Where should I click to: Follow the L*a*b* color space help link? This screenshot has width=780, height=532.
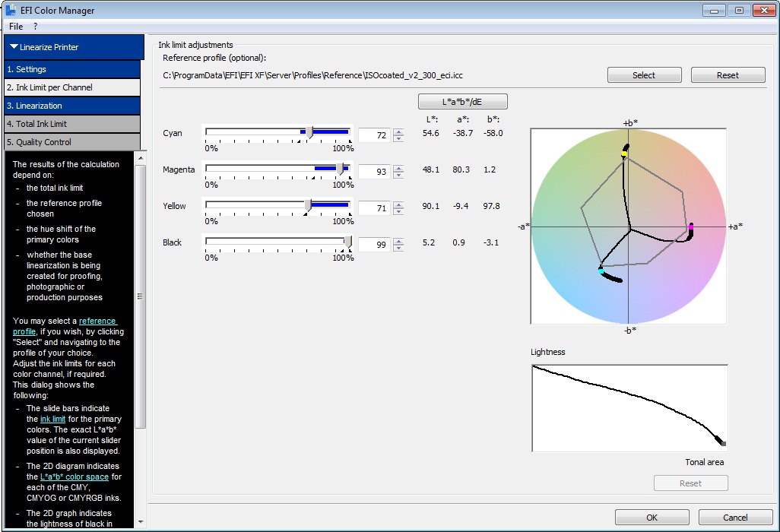coord(74,477)
